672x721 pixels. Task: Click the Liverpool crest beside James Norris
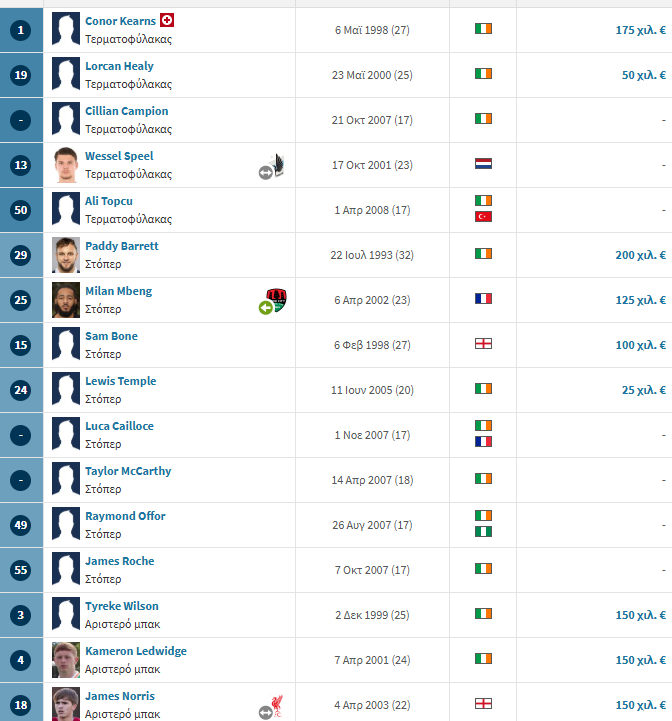277,705
